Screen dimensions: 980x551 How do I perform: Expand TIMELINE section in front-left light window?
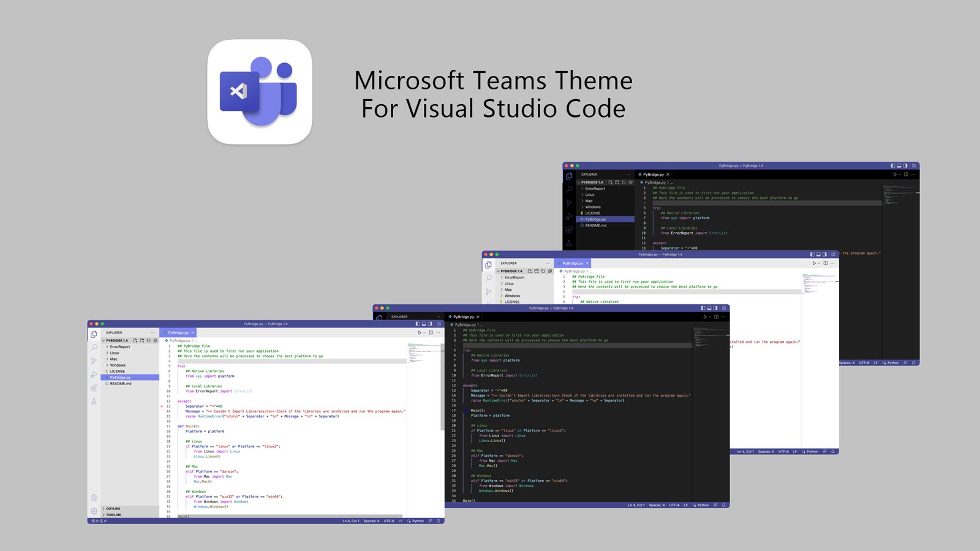click(130, 514)
